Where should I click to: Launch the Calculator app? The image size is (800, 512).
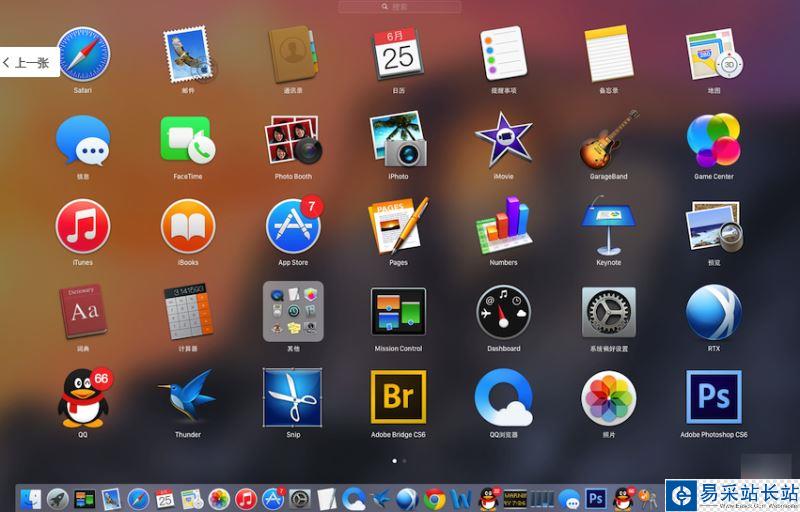pyautogui.click(x=188, y=312)
